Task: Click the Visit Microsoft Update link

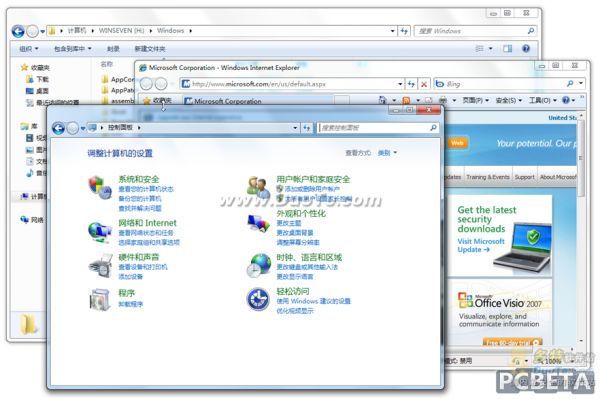Action: [x=481, y=245]
